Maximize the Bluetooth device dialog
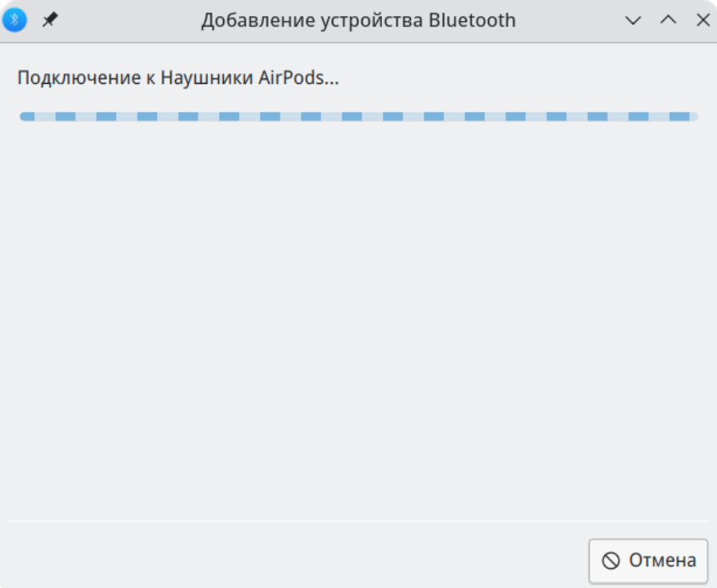This screenshot has width=717, height=588. [668, 20]
